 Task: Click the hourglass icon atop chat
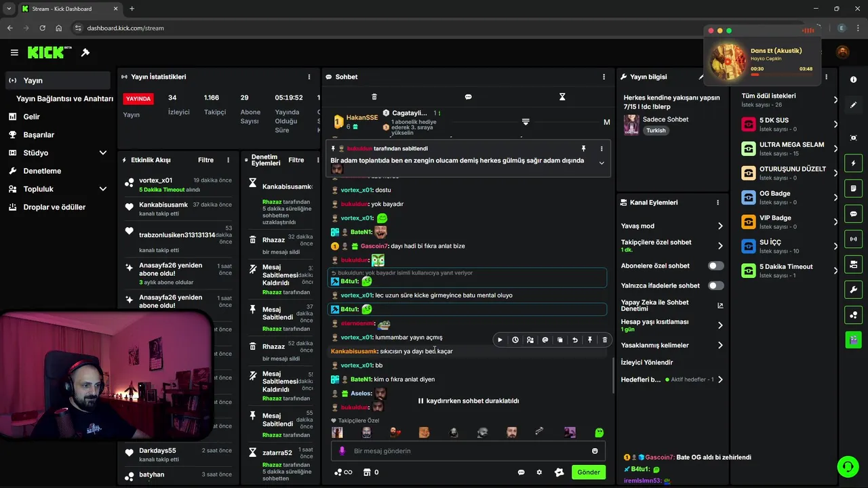(x=562, y=97)
